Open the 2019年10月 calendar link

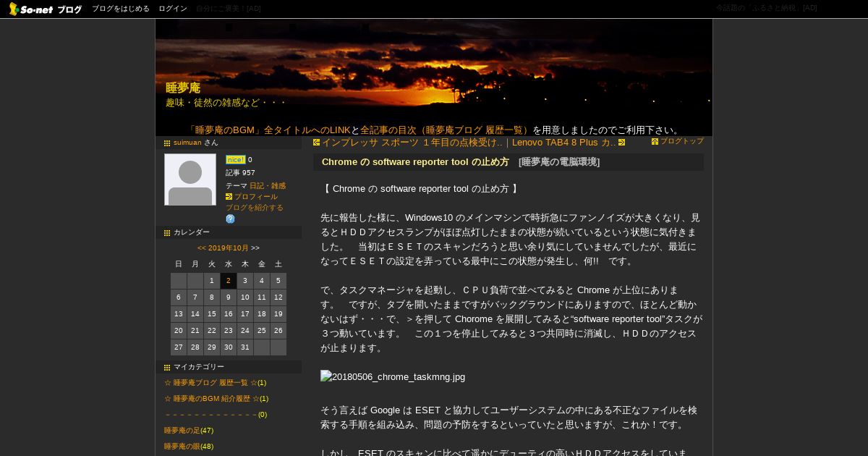pos(229,248)
